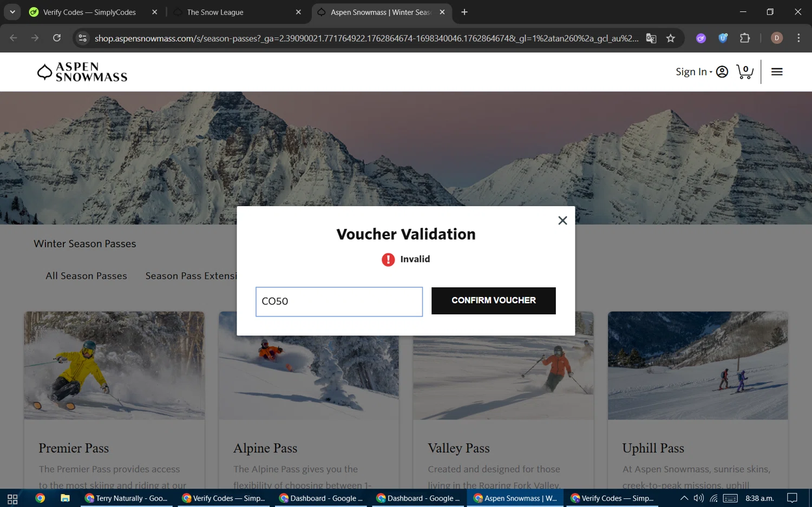
Task: Click the Aspen Snowmass logo
Action: [82, 72]
